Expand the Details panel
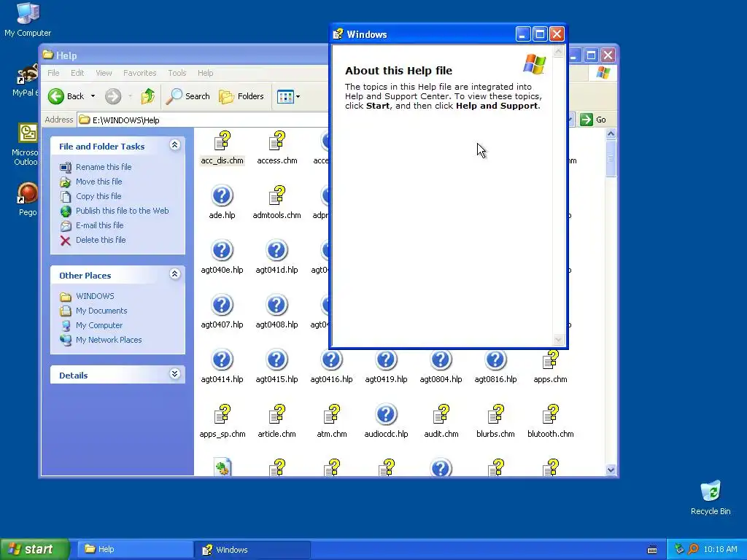 coord(175,374)
